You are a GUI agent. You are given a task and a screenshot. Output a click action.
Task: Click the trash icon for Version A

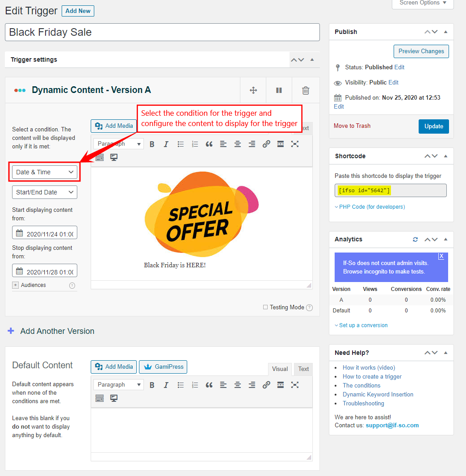306,90
